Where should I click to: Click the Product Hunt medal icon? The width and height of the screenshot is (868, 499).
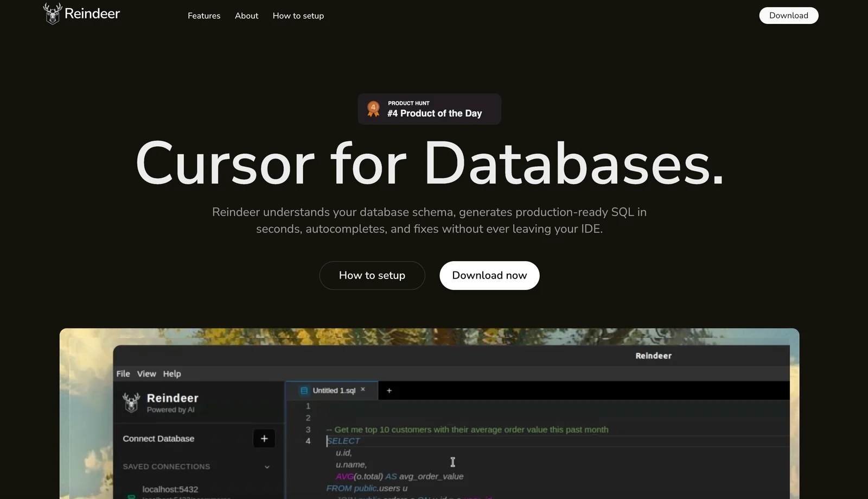point(373,109)
